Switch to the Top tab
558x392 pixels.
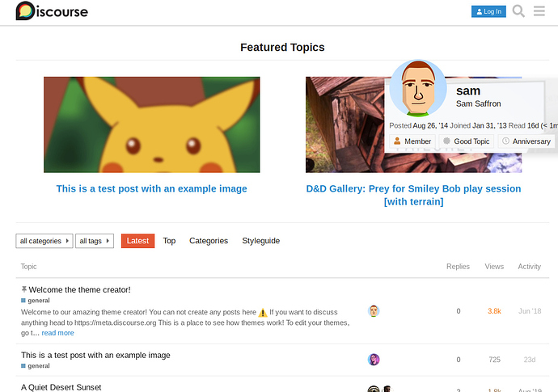pyautogui.click(x=169, y=241)
